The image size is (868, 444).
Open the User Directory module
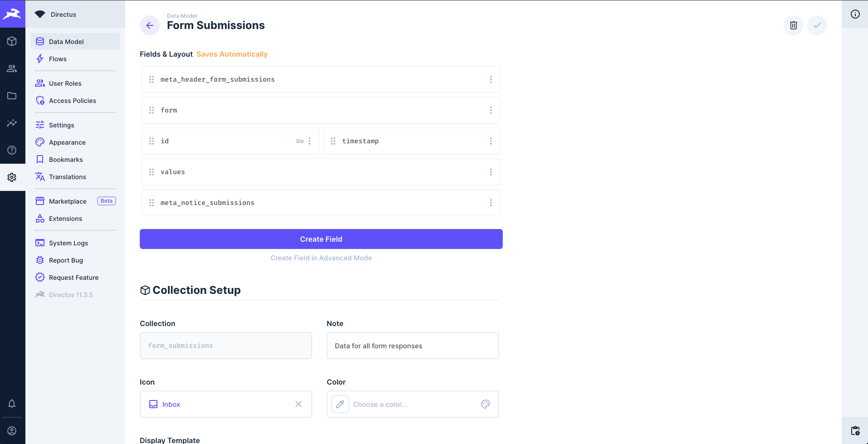[12, 68]
